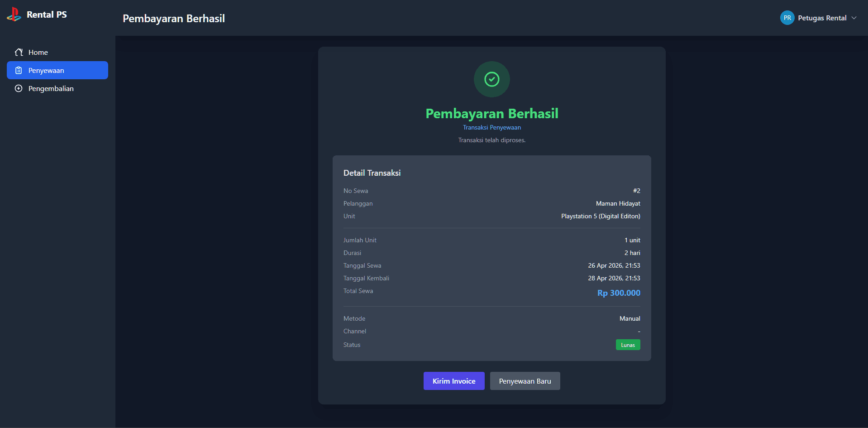Click the customer name Maman Hidayat
This screenshot has height=428, width=868.
pyautogui.click(x=618, y=203)
